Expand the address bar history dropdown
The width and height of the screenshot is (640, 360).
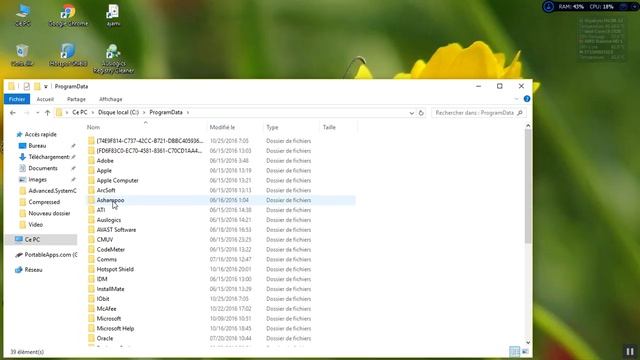click(x=411, y=113)
